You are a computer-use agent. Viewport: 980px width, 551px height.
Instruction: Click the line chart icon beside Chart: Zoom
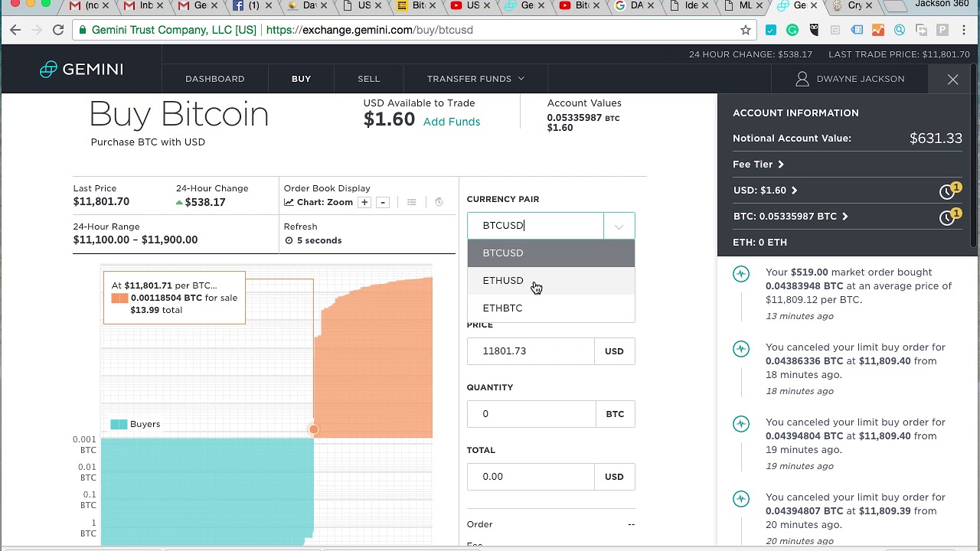(289, 202)
